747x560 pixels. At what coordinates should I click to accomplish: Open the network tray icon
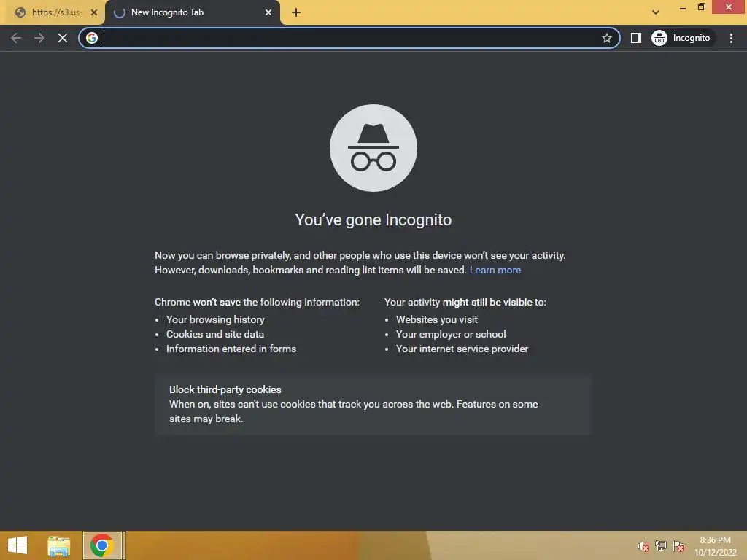[x=660, y=546]
